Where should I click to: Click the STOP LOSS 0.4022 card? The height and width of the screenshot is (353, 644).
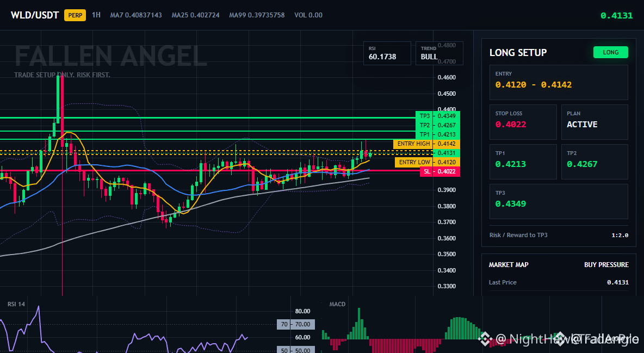(523, 122)
